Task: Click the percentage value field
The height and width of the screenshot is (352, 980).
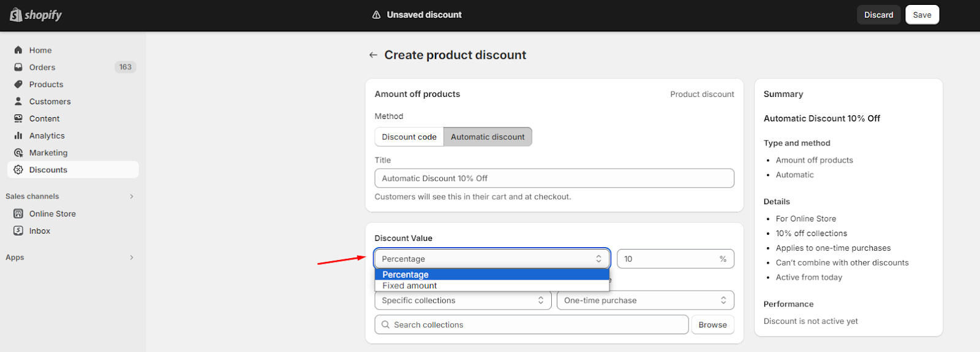Action: tap(675, 259)
